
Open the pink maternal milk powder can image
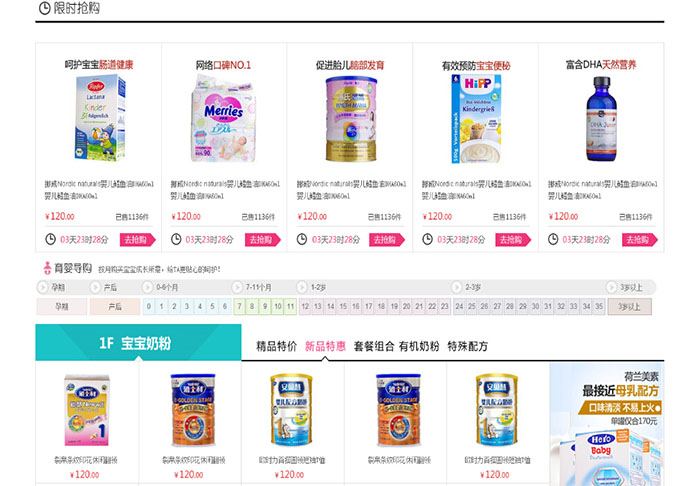coord(351,119)
